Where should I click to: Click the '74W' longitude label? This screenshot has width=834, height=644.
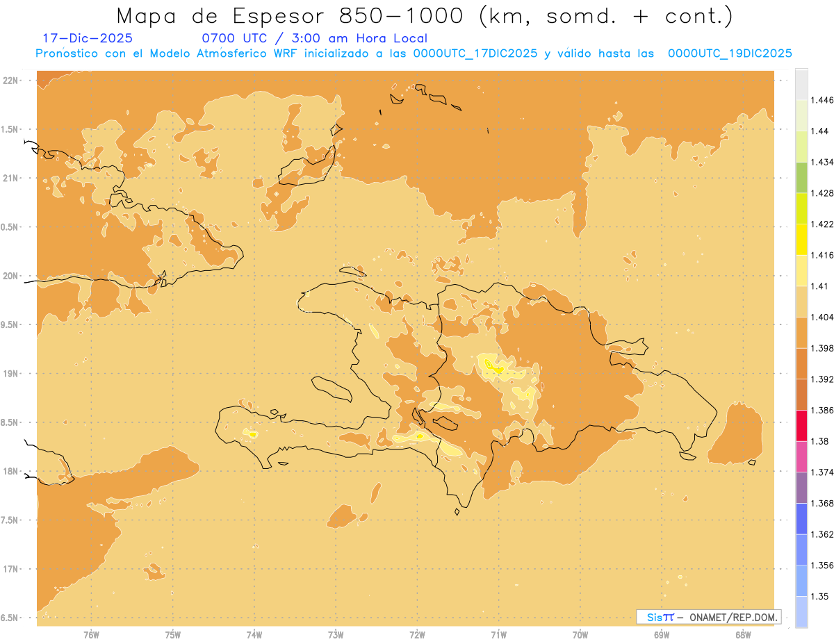point(254,635)
